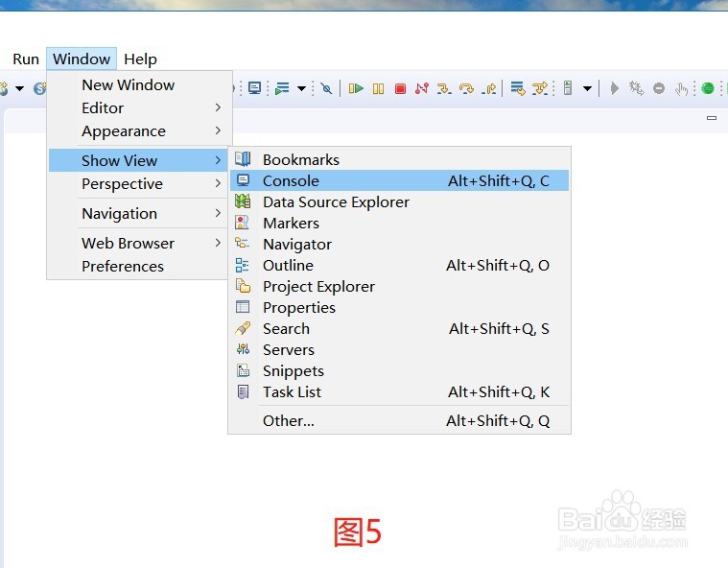
Task: Expand the Appearance submenu
Action: tap(139, 131)
